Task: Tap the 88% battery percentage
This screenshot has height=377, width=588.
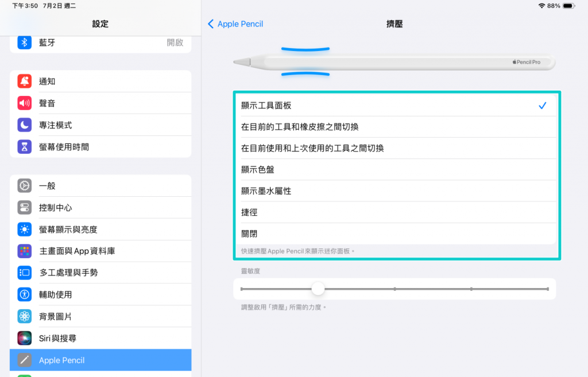Action: pos(554,6)
